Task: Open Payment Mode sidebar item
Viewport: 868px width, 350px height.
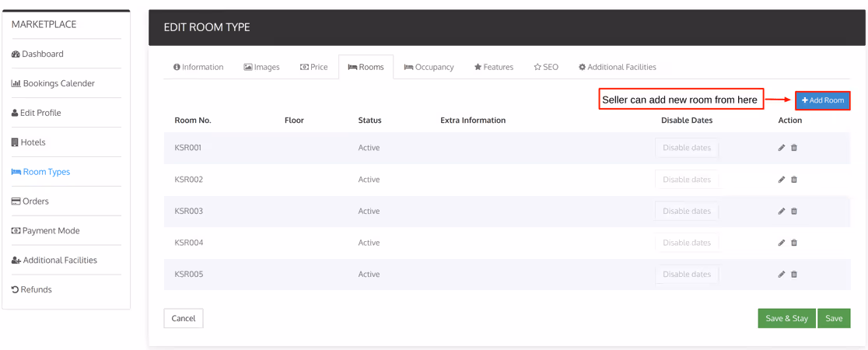Action: click(x=45, y=230)
